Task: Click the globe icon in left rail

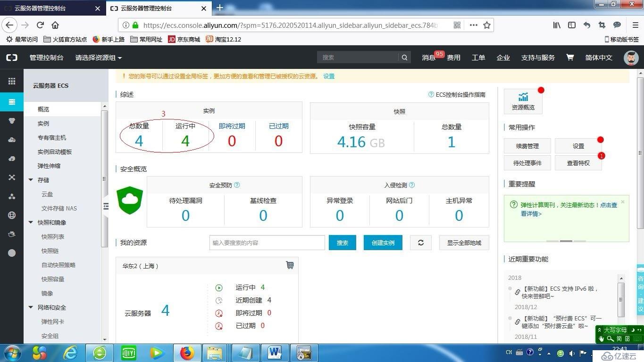Action: click(12, 215)
